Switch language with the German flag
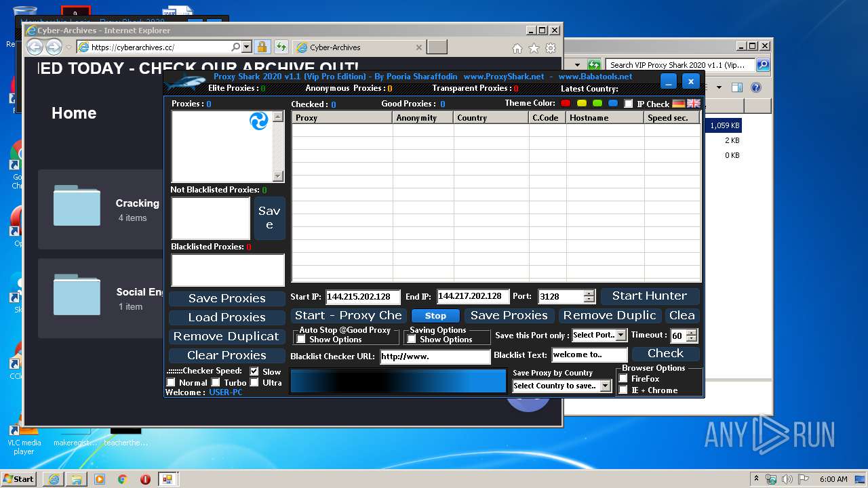This screenshot has width=868, height=488. tap(679, 104)
